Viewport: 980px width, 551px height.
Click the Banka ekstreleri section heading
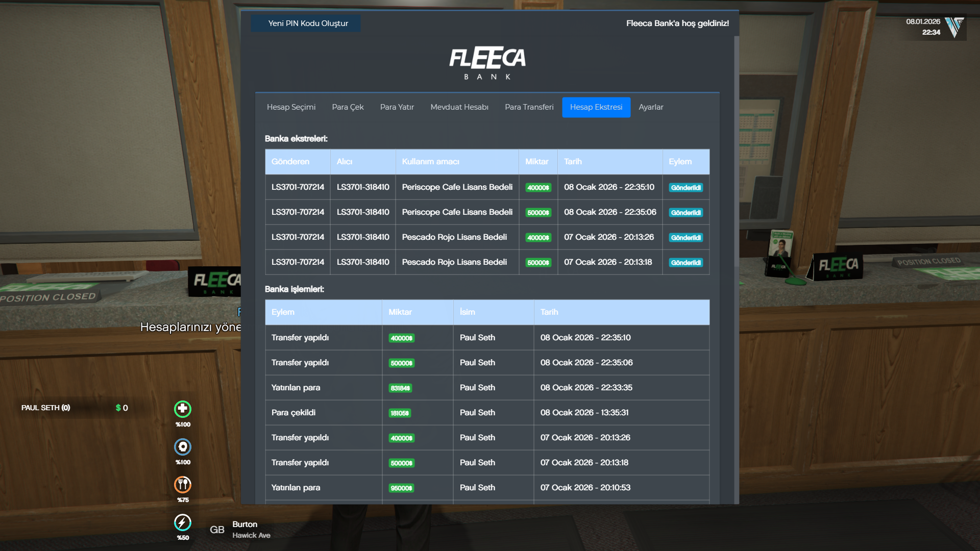click(296, 139)
